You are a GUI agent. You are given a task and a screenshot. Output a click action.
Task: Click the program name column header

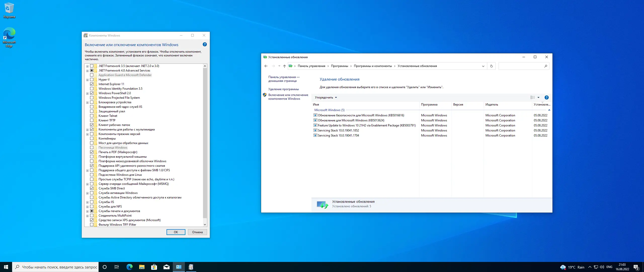point(429,105)
